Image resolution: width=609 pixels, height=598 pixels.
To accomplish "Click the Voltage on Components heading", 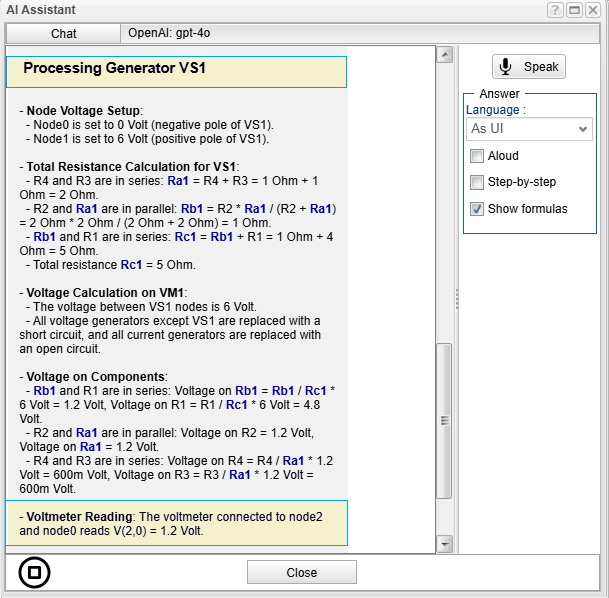I will coord(94,377).
